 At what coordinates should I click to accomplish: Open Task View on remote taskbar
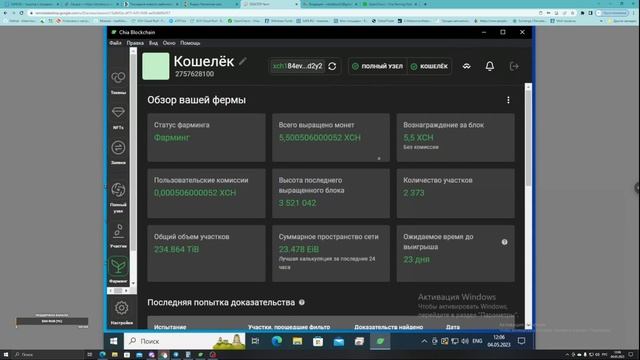256,341
